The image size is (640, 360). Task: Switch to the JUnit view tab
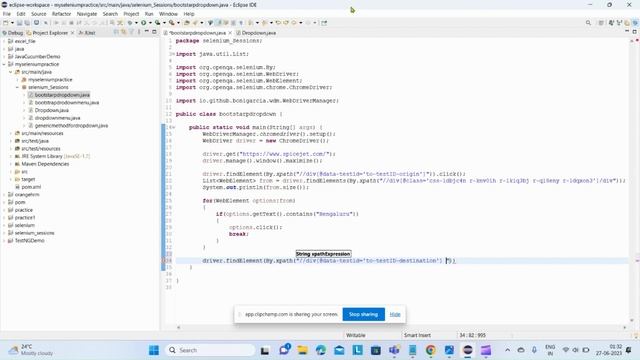[87, 33]
